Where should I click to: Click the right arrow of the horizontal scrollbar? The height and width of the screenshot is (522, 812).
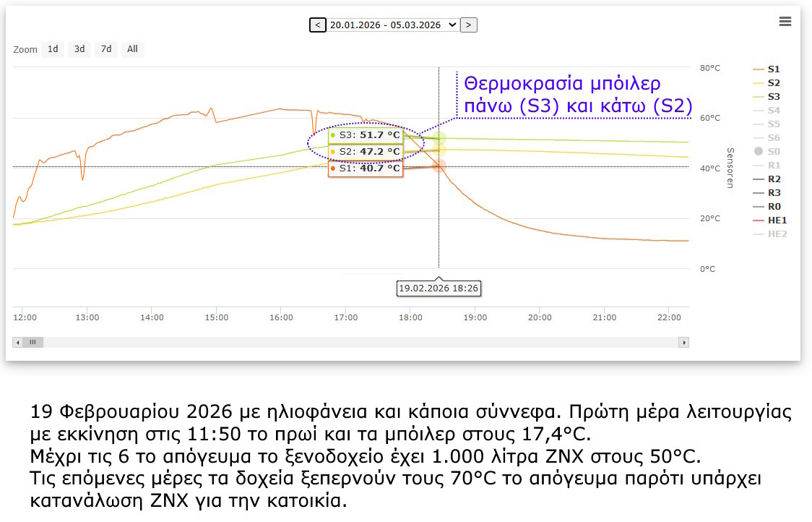coord(685,341)
